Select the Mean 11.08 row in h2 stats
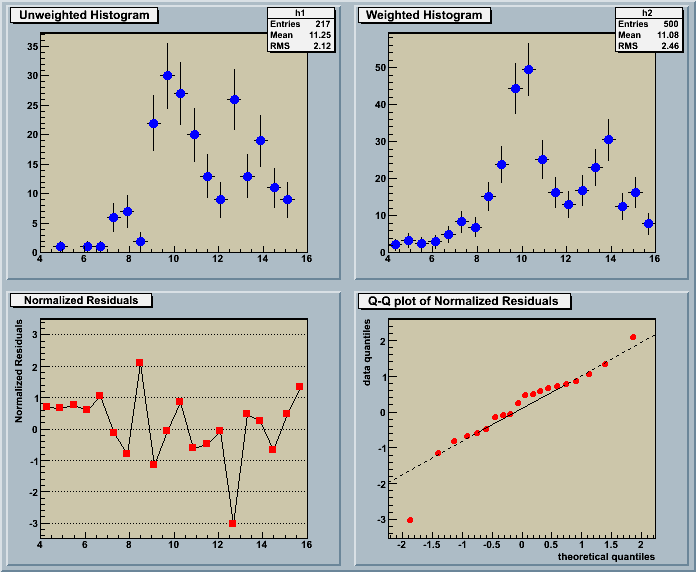Image resolution: width=696 pixels, height=572 pixels. pyautogui.click(x=647, y=35)
